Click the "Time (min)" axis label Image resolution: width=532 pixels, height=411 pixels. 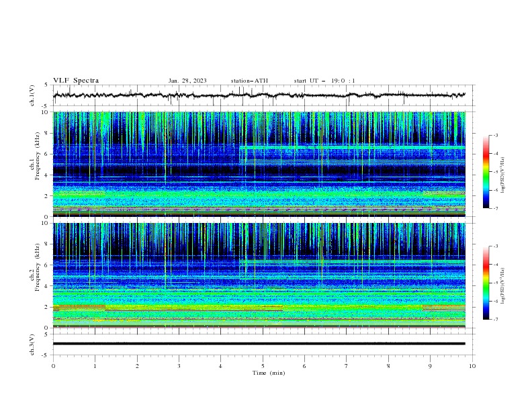[x=269, y=373]
